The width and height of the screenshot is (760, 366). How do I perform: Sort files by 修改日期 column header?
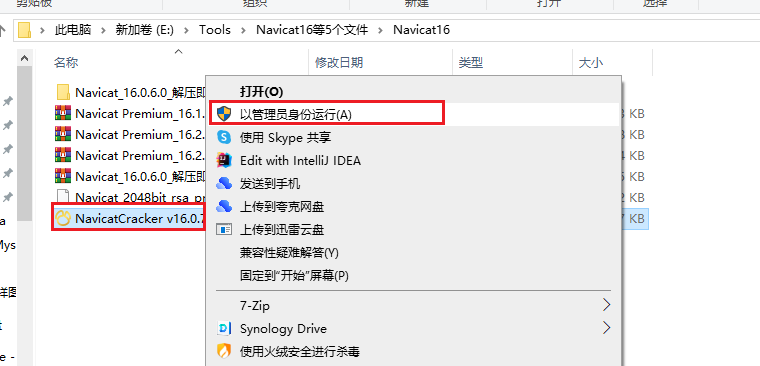339,63
